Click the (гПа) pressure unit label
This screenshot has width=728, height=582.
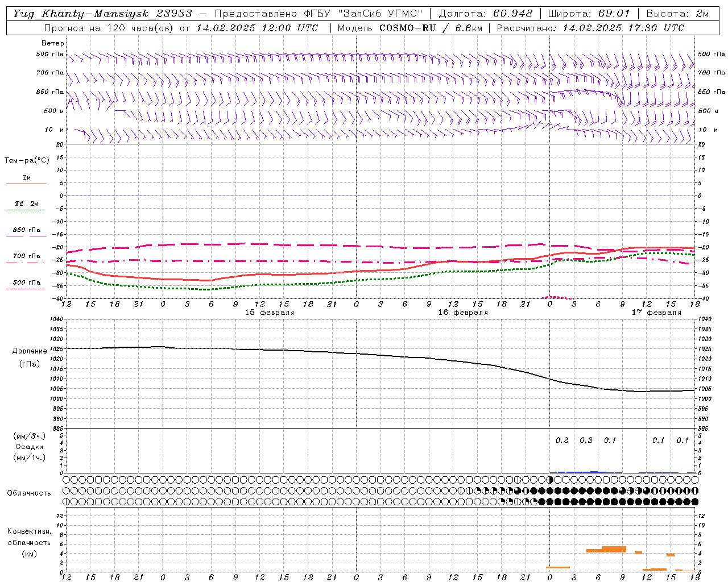click(30, 364)
